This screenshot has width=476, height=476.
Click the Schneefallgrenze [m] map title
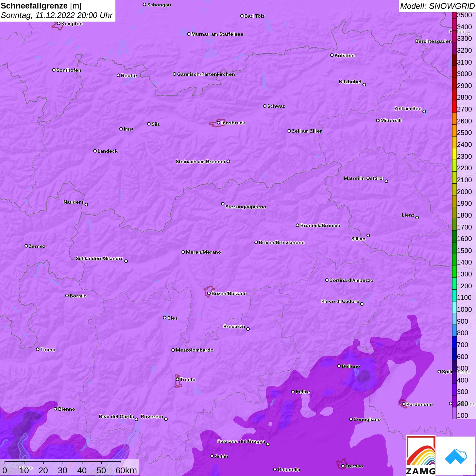point(41,6)
